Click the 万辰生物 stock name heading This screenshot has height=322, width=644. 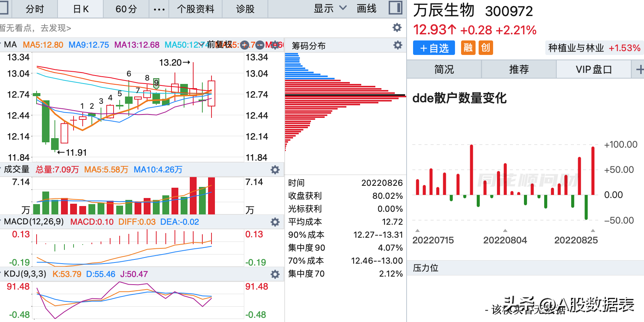444,10
